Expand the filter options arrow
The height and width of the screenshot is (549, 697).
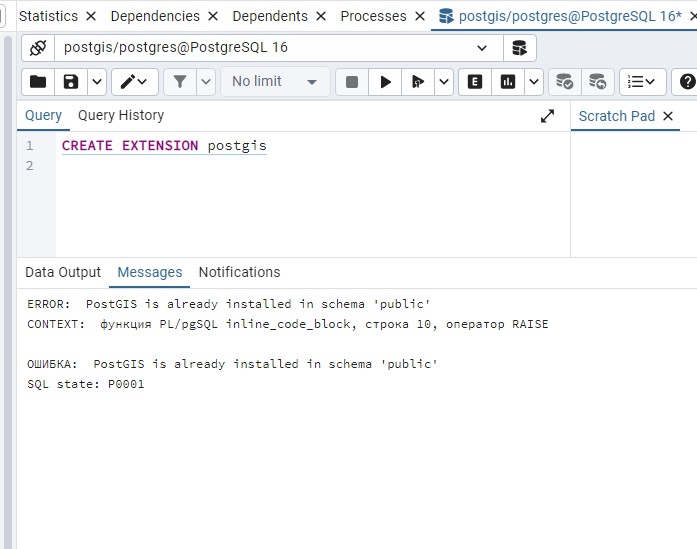[206, 82]
